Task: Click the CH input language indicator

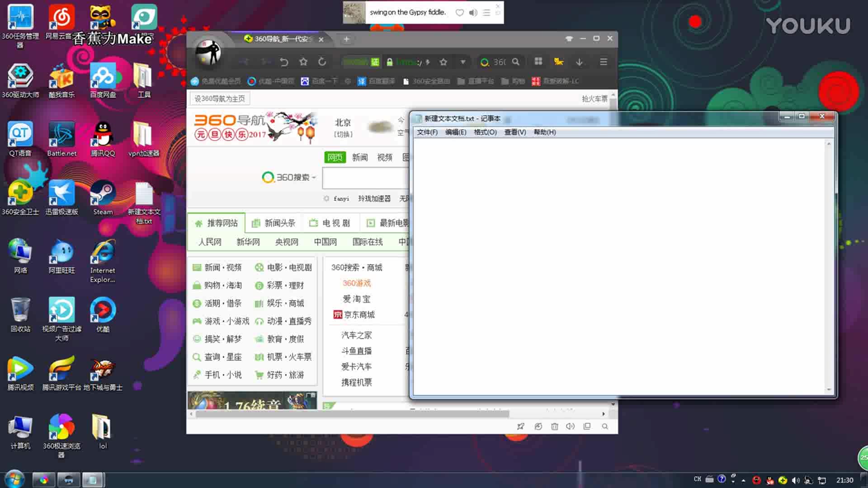Action: click(x=697, y=479)
